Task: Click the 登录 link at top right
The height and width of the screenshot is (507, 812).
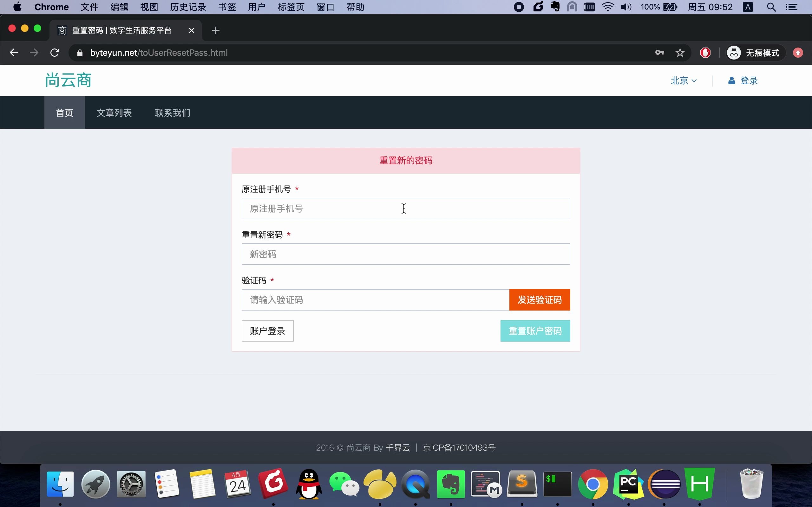Action: click(x=749, y=80)
